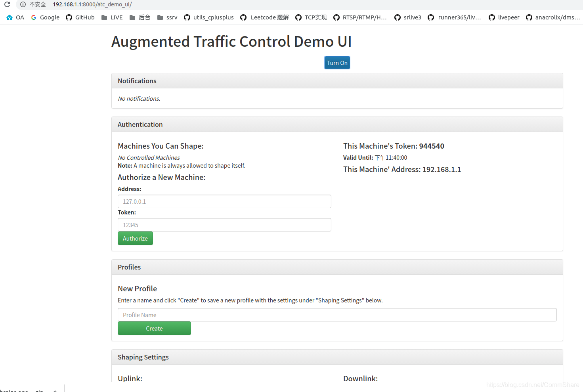583x392 pixels.
Task: Click the Downlink heading
Action: coord(360,378)
